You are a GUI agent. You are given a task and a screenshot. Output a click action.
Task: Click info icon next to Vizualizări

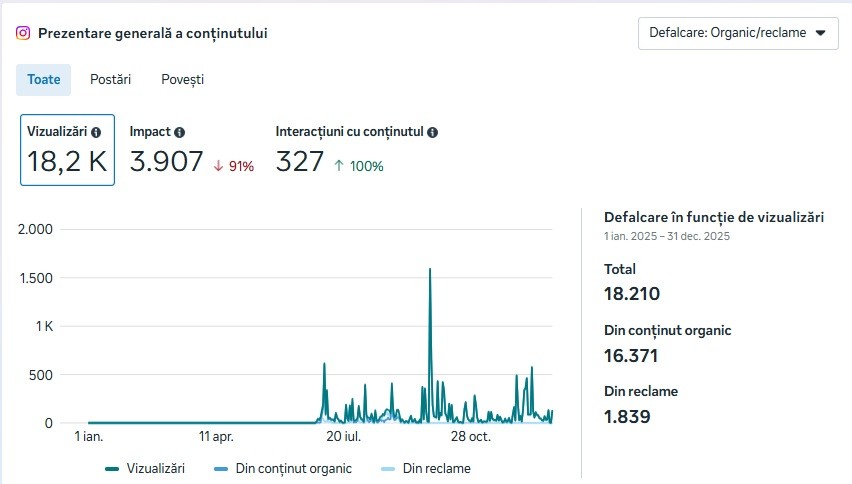[x=96, y=132]
